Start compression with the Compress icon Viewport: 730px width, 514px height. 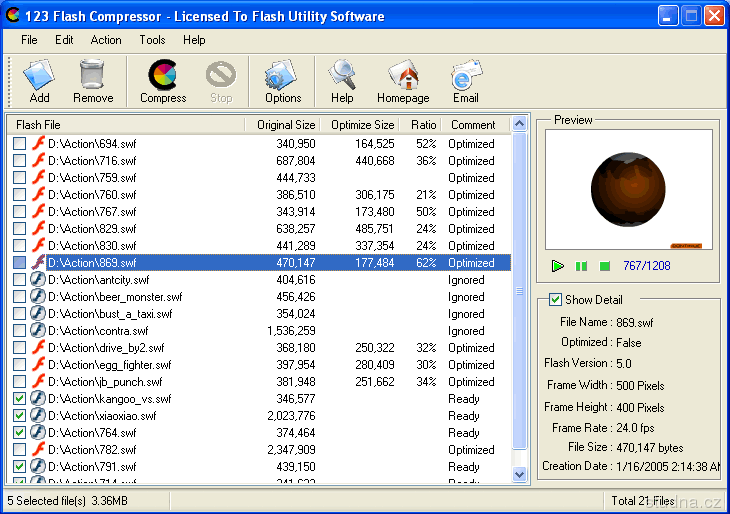(162, 80)
